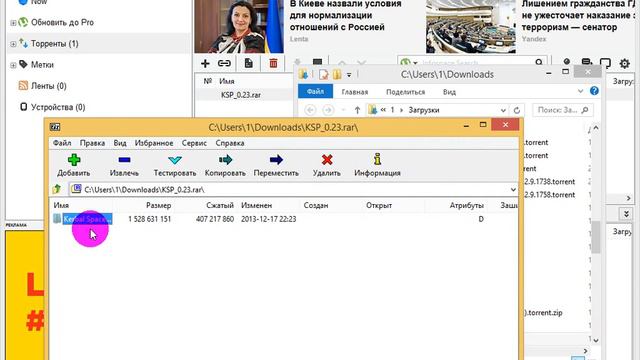Click the search magnifier in uTorrent search box
640x360 pixels.
(x=539, y=62)
